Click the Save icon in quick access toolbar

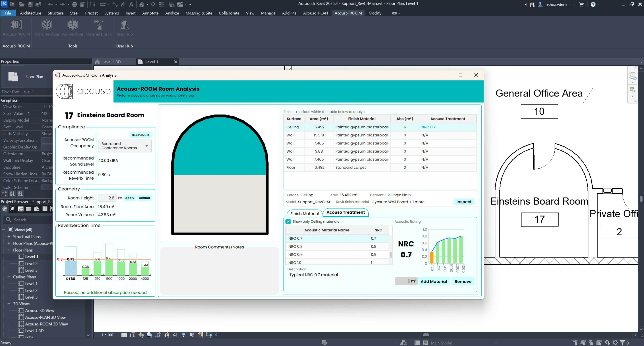click(30, 4)
